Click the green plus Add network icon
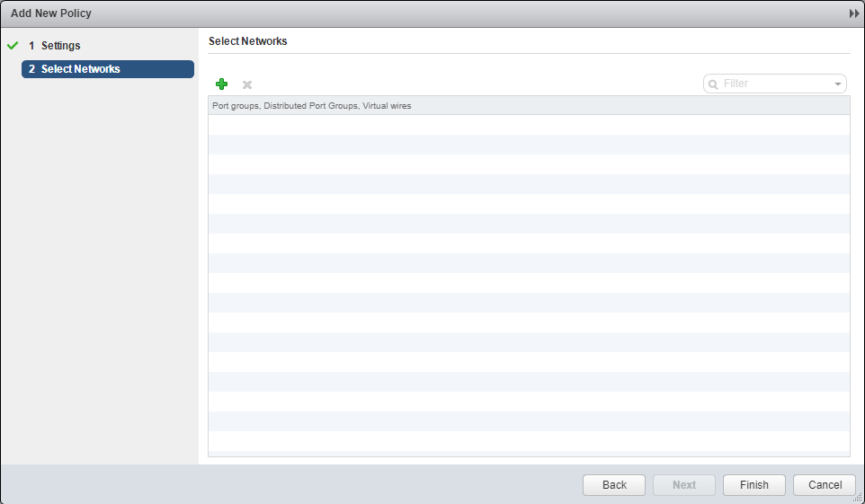 [221, 84]
